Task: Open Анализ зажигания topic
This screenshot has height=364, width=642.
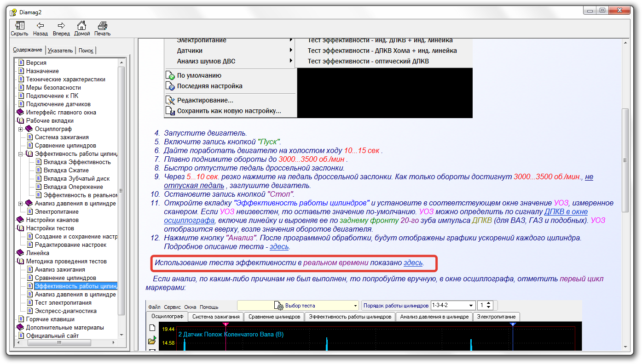Action: point(60,269)
